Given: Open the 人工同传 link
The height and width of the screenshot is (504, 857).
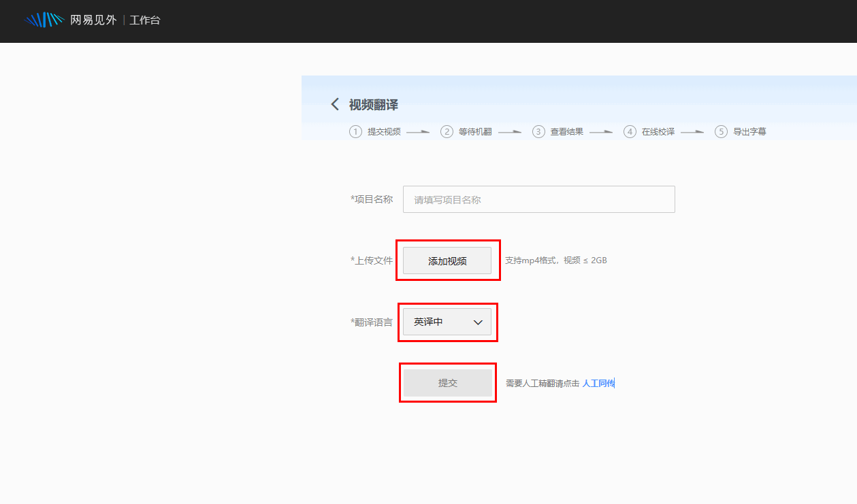Looking at the screenshot, I should (599, 383).
